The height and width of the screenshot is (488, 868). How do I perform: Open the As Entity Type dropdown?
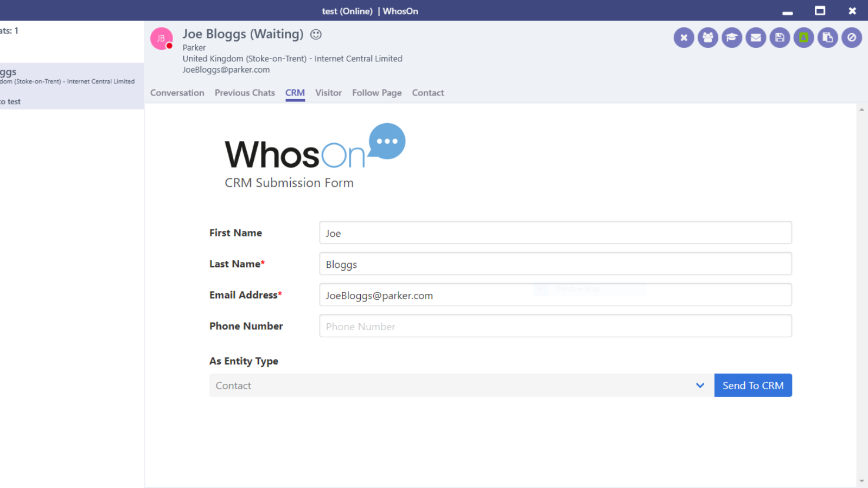pos(700,385)
